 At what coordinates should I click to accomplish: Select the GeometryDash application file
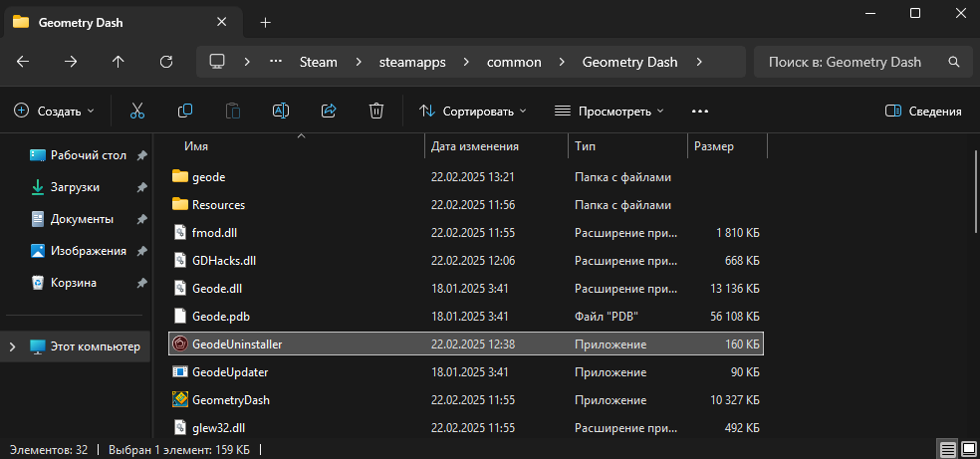230,399
